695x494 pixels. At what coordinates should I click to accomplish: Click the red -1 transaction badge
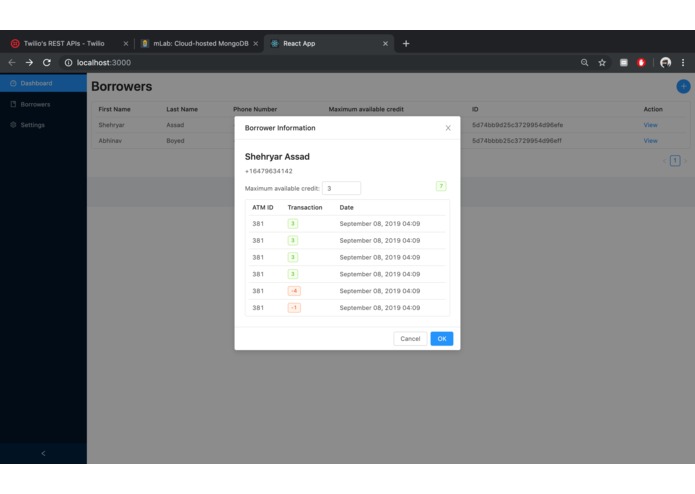click(x=294, y=307)
